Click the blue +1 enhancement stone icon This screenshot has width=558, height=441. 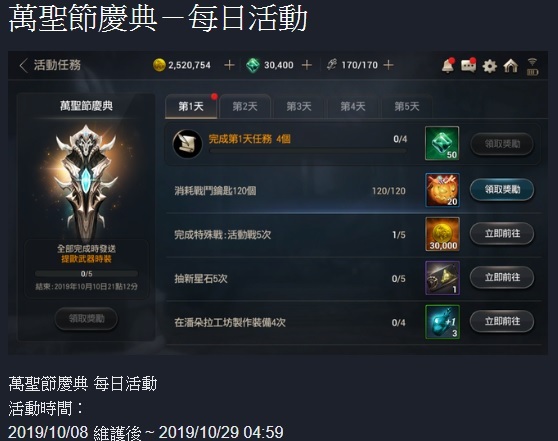[442, 322]
